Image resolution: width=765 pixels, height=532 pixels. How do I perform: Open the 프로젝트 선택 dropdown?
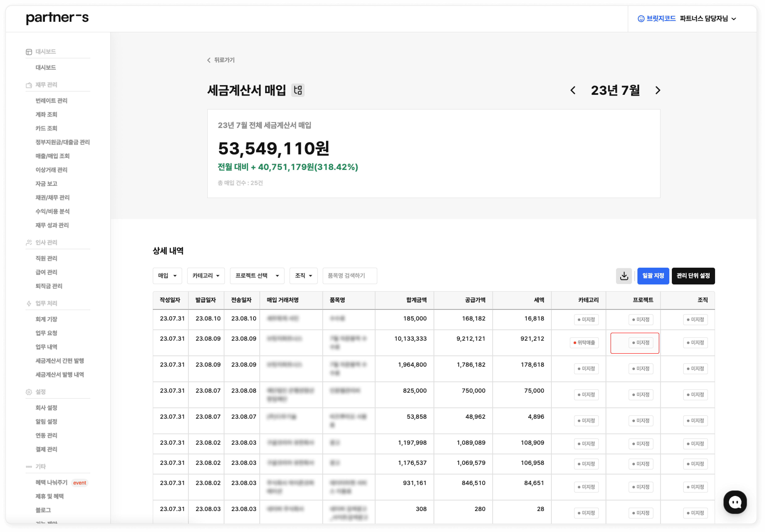[257, 276]
